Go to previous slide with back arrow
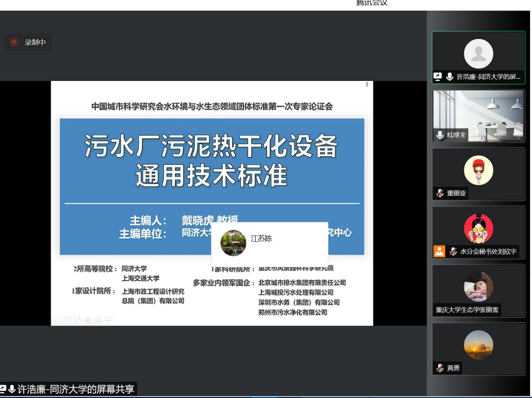Viewport: 532px width, 398px height. 56,320
